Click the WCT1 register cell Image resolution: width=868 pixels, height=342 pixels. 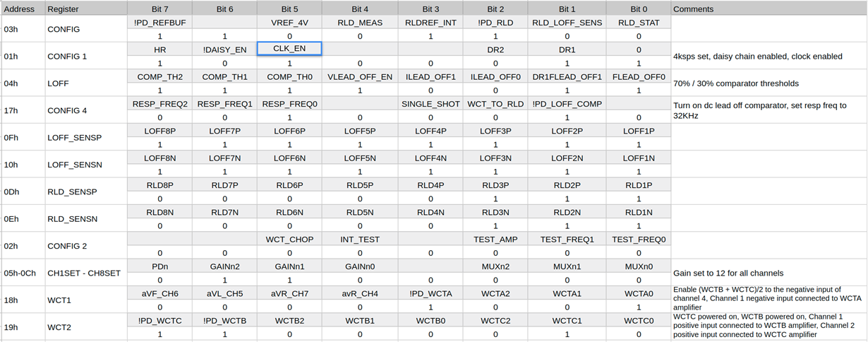(x=85, y=300)
